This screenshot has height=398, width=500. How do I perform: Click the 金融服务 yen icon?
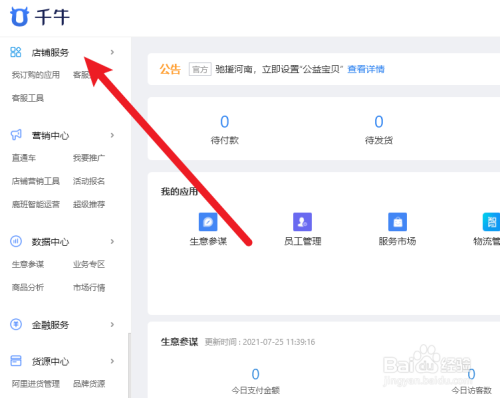[x=16, y=324]
